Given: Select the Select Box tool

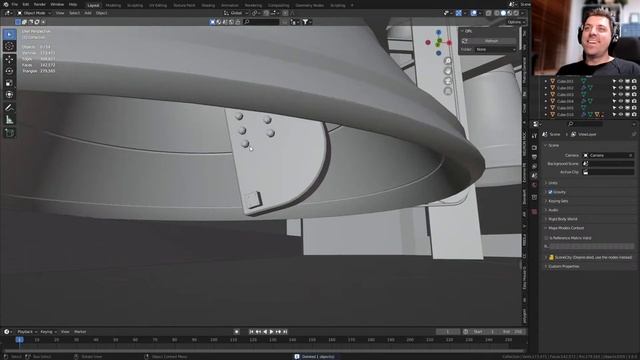Looking at the screenshot, I should 9,35.
